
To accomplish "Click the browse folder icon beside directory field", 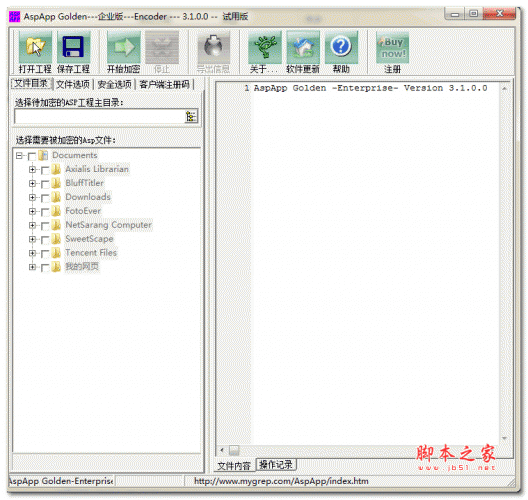I will click(191, 116).
